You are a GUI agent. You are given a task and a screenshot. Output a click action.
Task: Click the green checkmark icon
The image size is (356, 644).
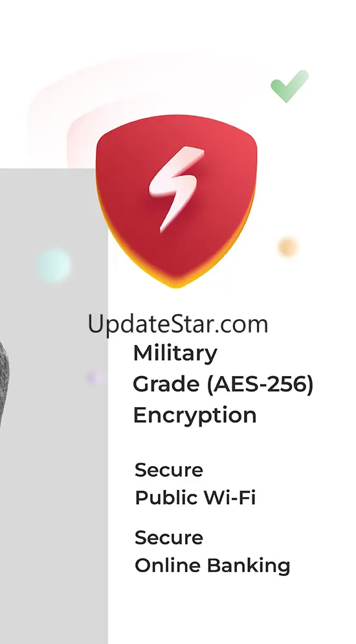(289, 86)
